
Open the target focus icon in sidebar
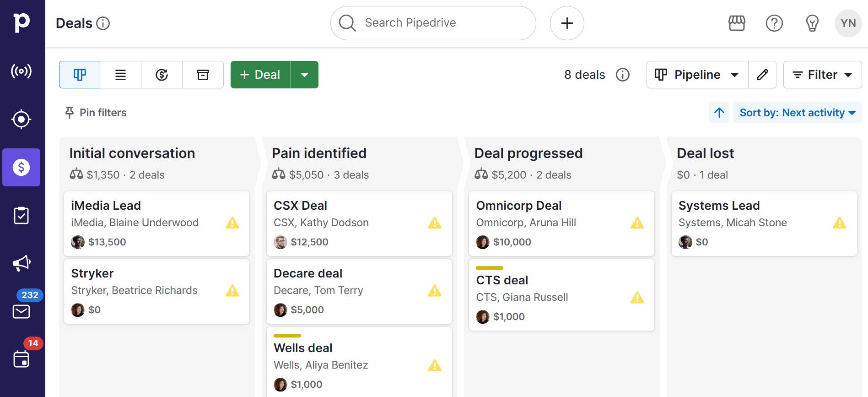pyautogui.click(x=21, y=120)
